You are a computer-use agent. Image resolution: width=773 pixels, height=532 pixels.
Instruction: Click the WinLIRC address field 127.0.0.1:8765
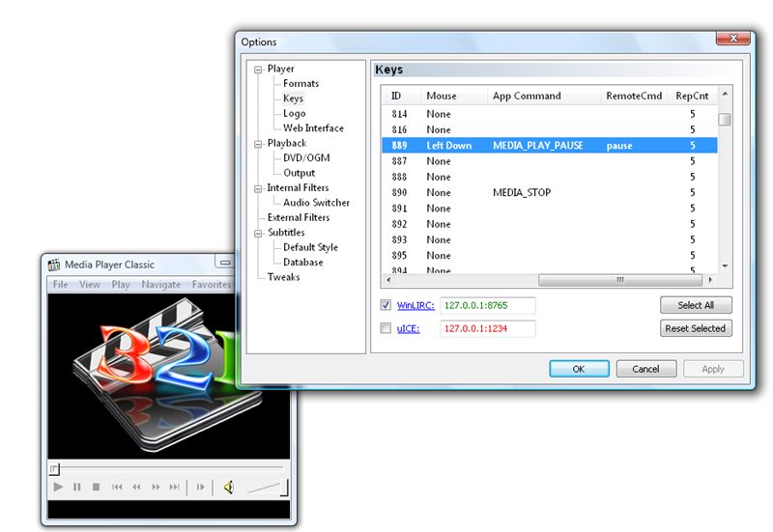(488, 305)
